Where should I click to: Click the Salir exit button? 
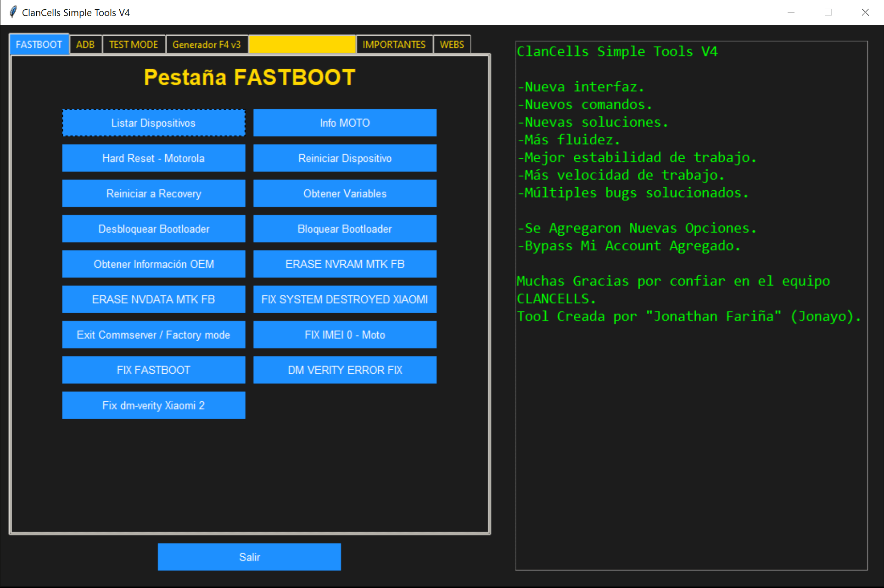coord(249,557)
